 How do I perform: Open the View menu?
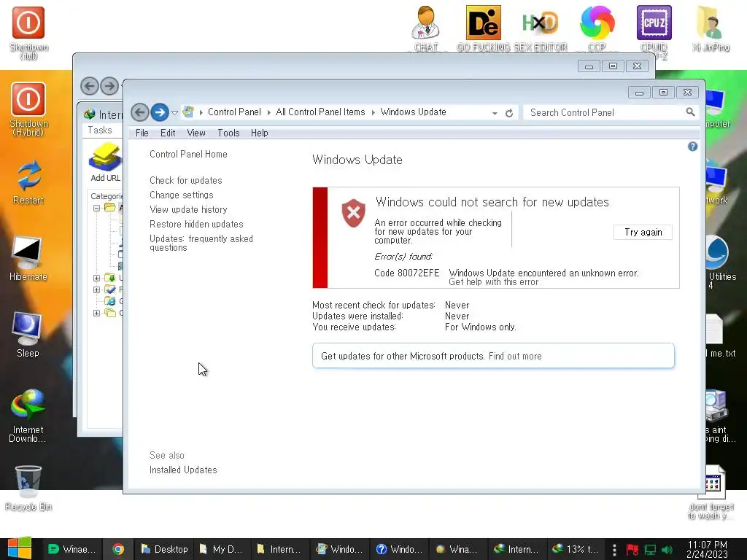click(x=196, y=133)
